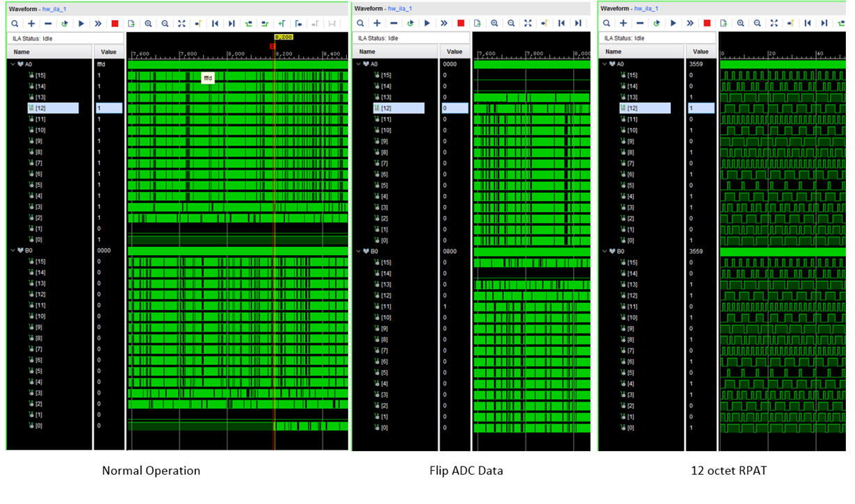Run trigger immediate in Flip ADC Data waveform
The width and height of the screenshot is (855, 504).
pyautogui.click(x=444, y=23)
